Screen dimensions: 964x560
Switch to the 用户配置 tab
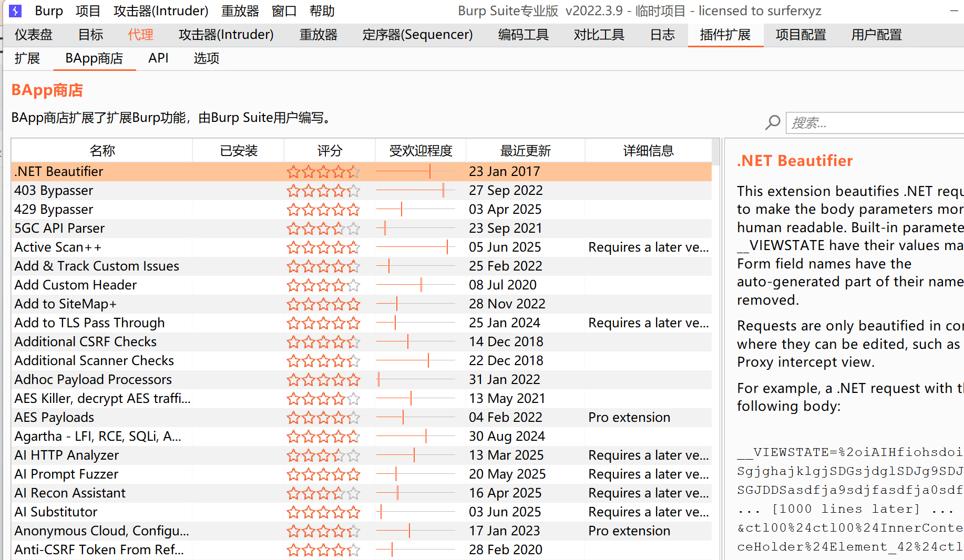pos(877,35)
